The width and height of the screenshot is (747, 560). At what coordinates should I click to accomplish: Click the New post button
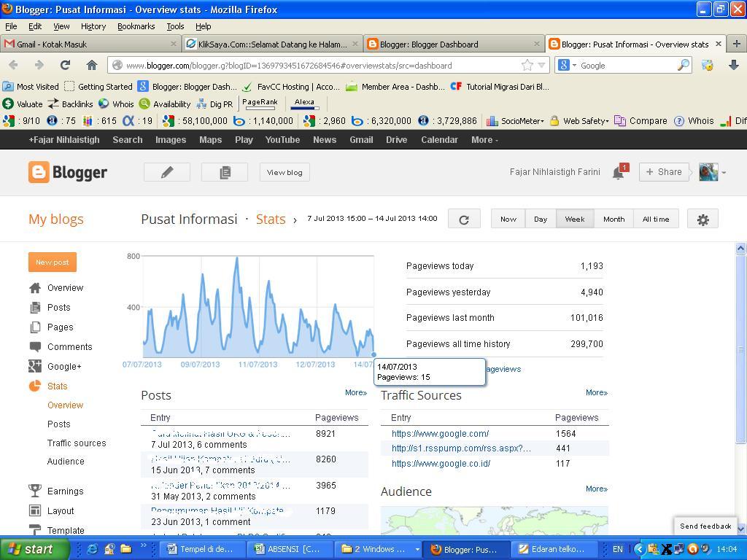pyautogui.click(x=53, y=262)
